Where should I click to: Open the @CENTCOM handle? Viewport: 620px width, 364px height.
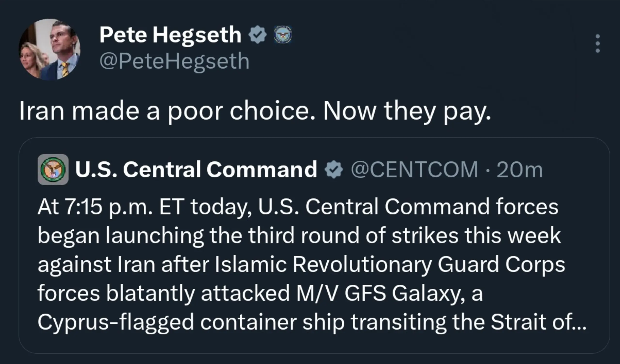tap(414, 169)
